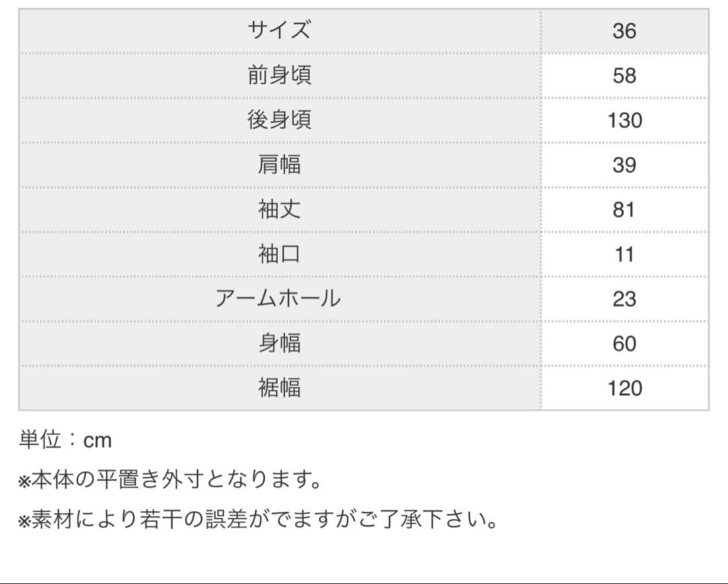Click the 袖口 row label
728x584 pixels.
[279, 254]
